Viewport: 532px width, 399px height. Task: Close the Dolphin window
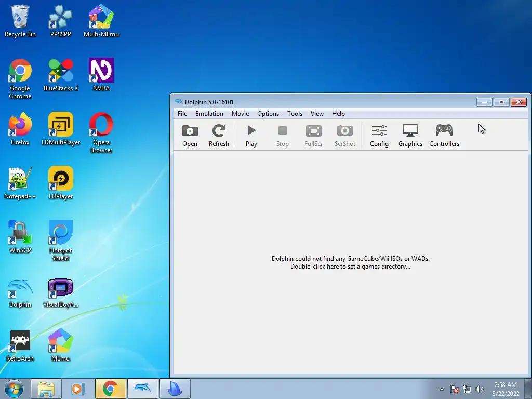click(x=519, y=102)
